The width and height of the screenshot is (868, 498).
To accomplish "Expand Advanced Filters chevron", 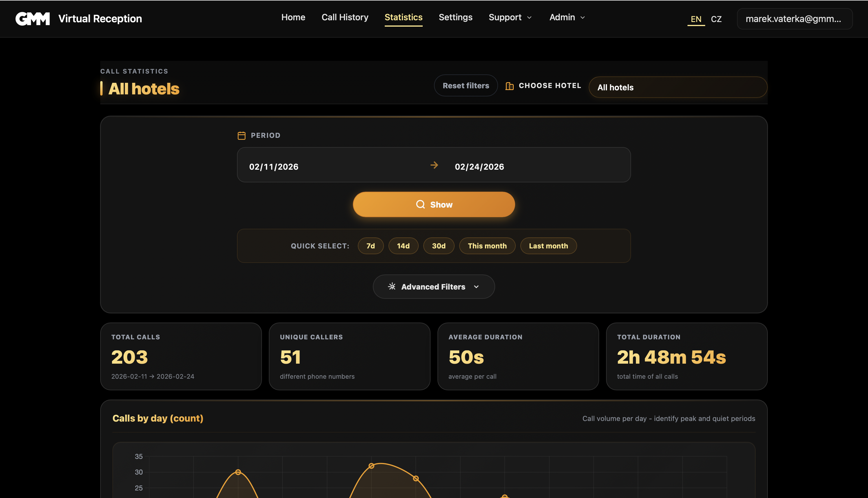I will point(476,287).
